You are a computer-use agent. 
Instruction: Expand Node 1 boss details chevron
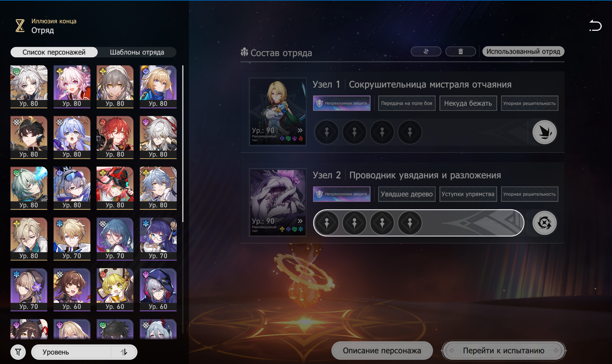pyautogui.click(x=300, y=130)
